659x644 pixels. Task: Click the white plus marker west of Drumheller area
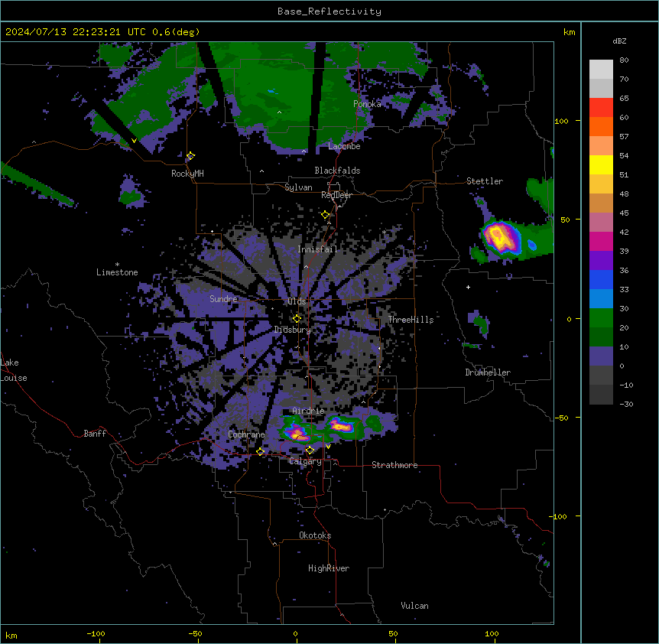tap(468, 287)
